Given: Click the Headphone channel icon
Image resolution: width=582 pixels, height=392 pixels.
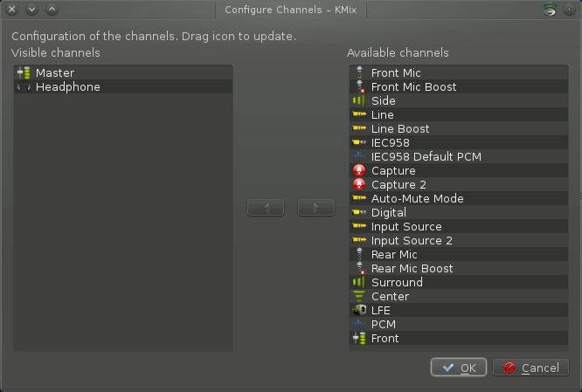Looking at the screenshot, I should (x=24, y=87).
